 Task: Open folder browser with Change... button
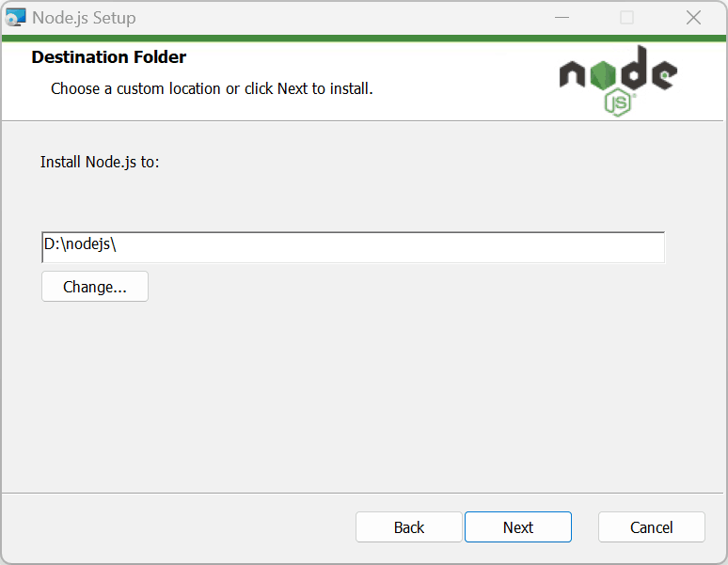click(x=95, y=287)
